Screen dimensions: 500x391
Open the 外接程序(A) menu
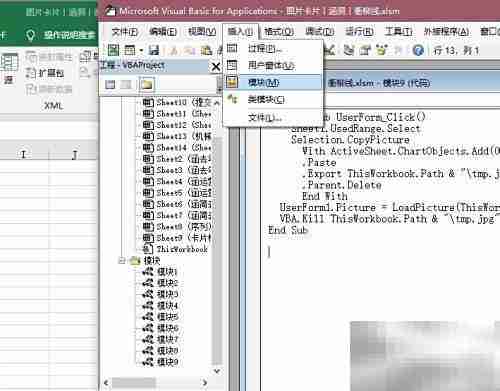point(446,32)
